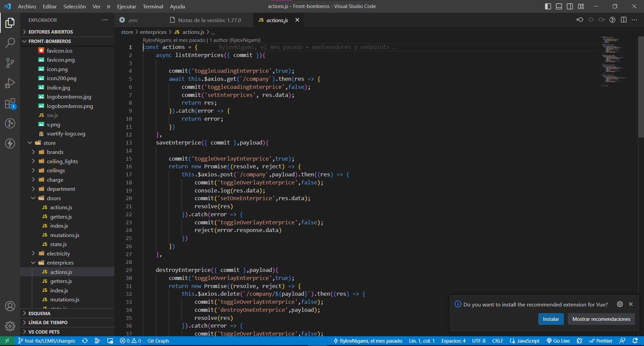Expand the ESQUEMA section

coord(67,313)
